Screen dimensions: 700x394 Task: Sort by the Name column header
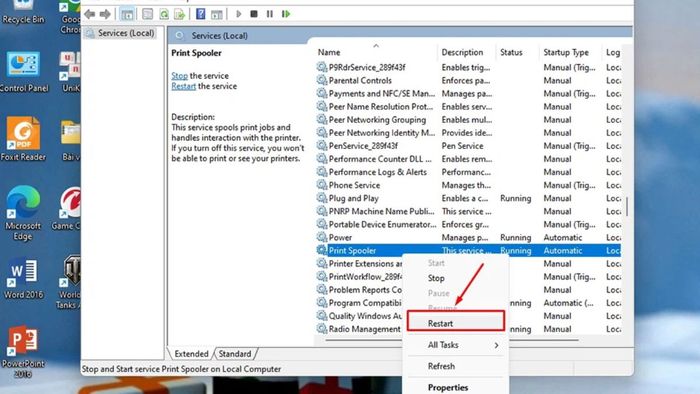tap(376, 52)
